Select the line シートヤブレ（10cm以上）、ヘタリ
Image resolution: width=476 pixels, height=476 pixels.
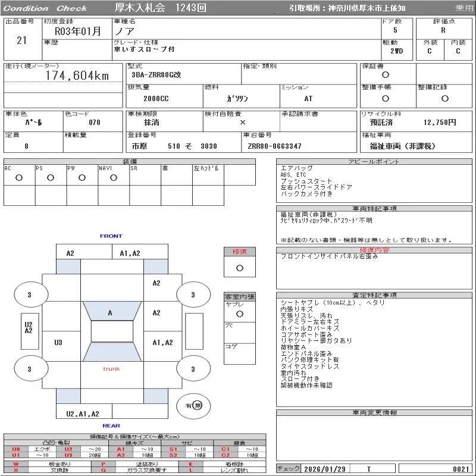(x=333, y=303)
